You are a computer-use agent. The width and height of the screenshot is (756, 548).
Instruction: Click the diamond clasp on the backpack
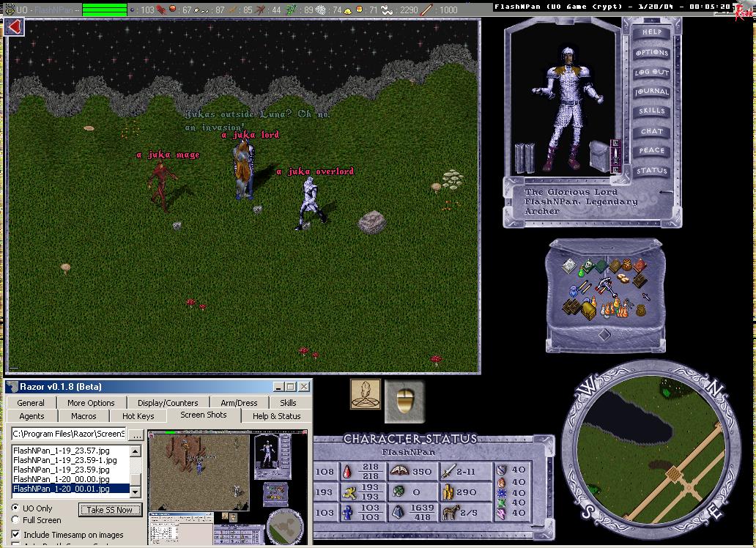604,333
